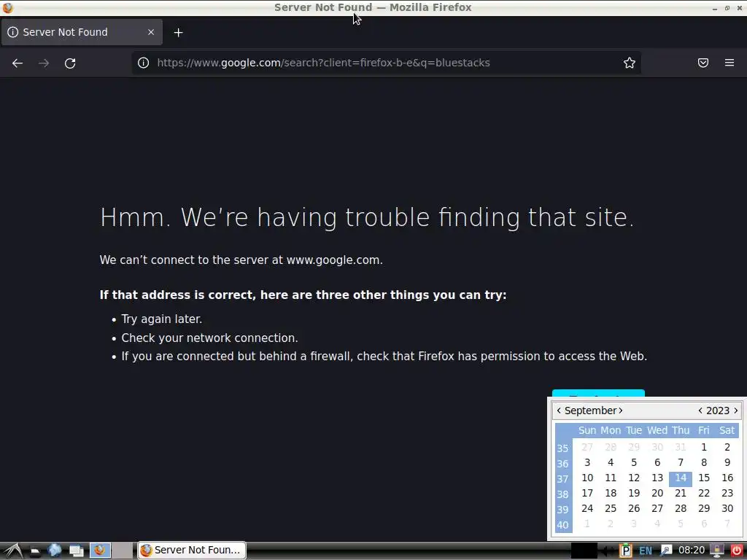Launch the web browser globe icon
Screen dimensions: 747x560
(x=54, y=551)
